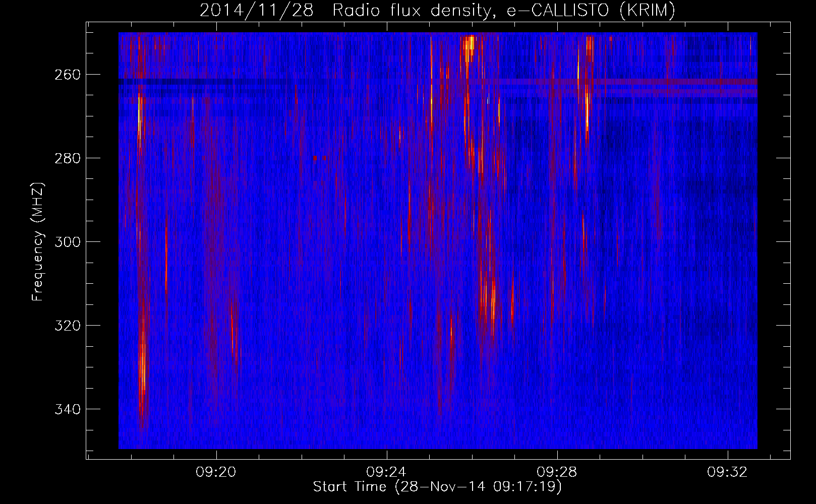Click the 'Frequency (MHZ)' axis label
This screenshot has height=504, width=816.
click(x=38, y=242)
